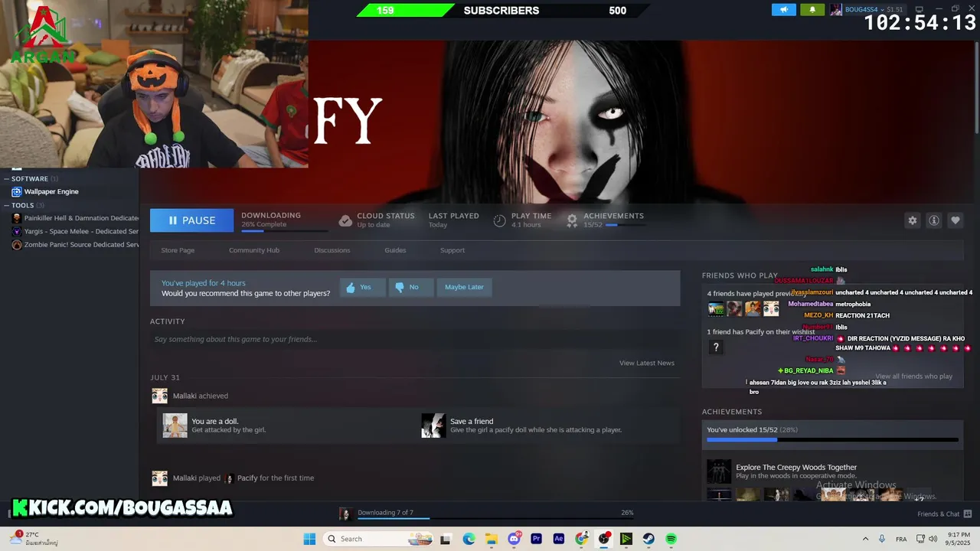980x551 pixels.
Task: Open weather widget showing 27°C
Action: click(32, 539)
